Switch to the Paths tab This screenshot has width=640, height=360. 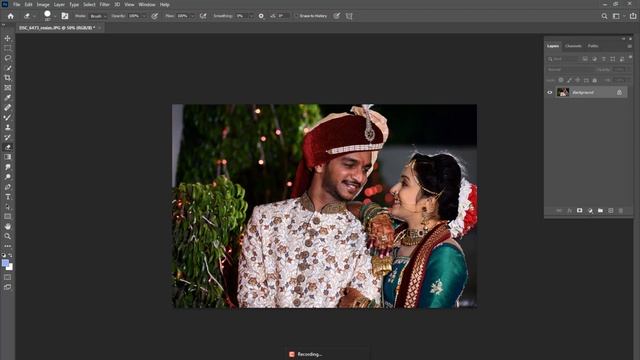[593, 46]
